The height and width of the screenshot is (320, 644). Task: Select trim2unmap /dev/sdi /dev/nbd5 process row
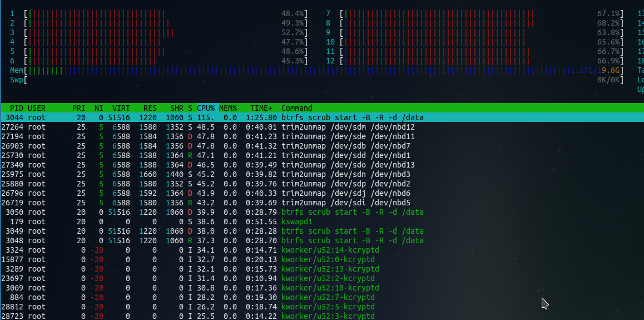(x=322, y=203)
